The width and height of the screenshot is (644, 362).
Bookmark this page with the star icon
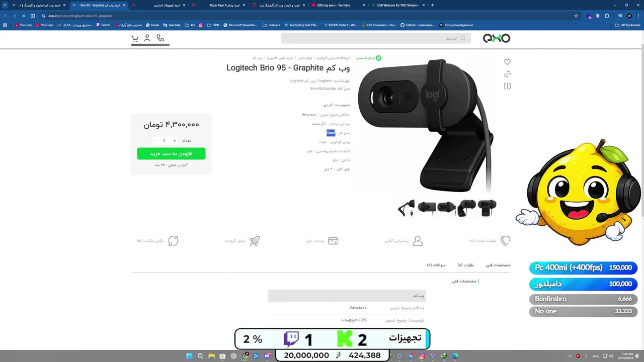[576, 16]
